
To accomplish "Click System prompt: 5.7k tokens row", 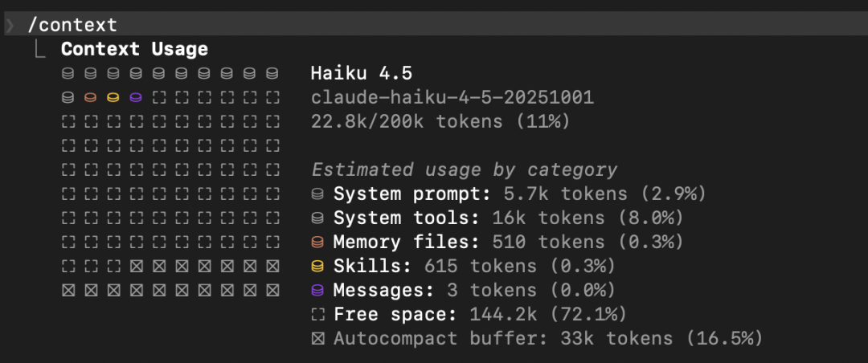I will (x=509, y=194).
